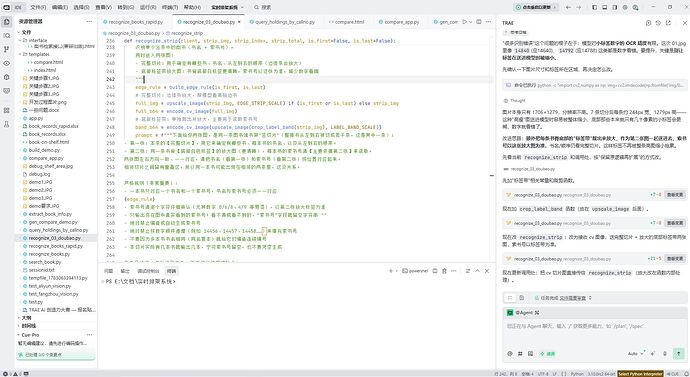The image size is (690, 377).
Task: Click the Run Python file play icon
Action: click(464, 22)
